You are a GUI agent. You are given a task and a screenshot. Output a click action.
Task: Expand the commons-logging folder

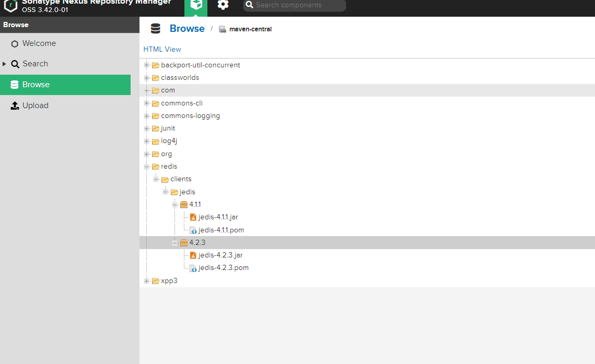[146, 115]
